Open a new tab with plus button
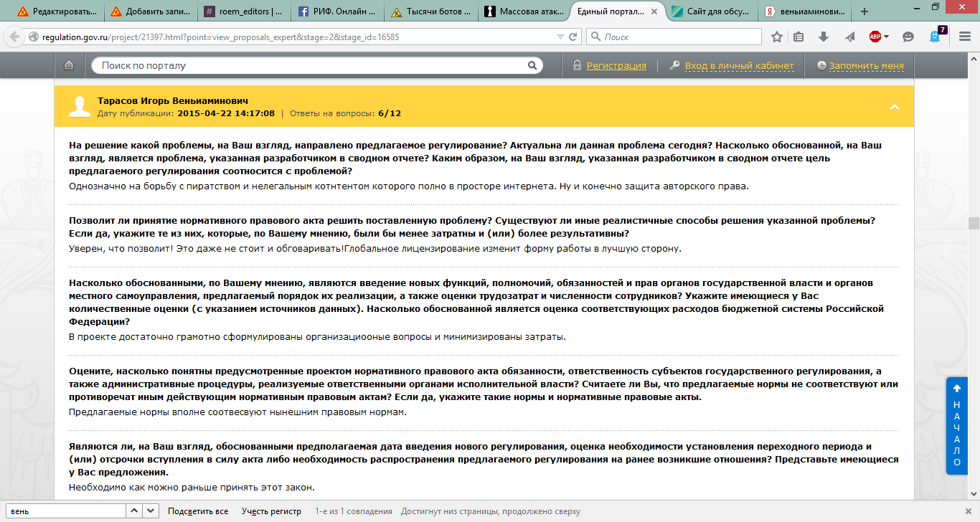980x522 pixels. 864,11
